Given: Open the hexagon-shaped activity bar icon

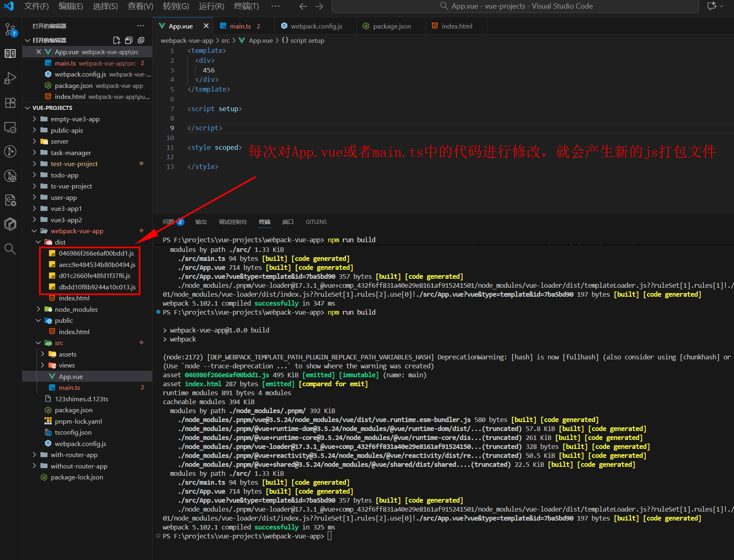Looking at the screenshot, I should 10,224.
